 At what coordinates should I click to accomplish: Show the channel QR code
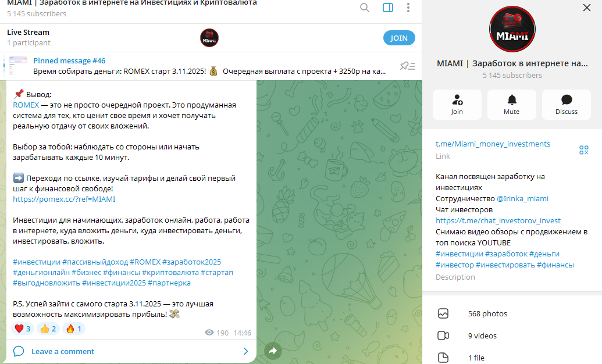584,149
